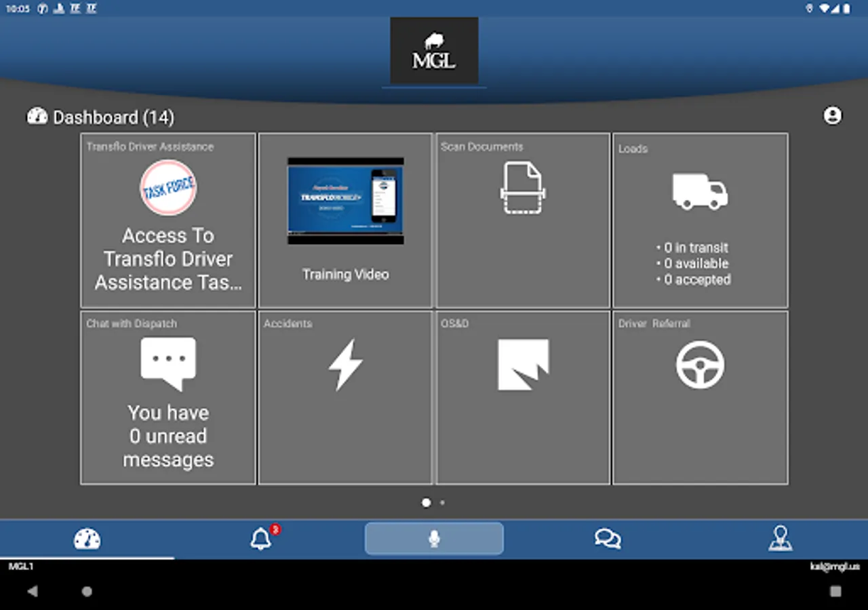This screenshot has width=868, height=610.
Task: Open the Chat with Dispatch speech bubble
Action: pos(168,364)
